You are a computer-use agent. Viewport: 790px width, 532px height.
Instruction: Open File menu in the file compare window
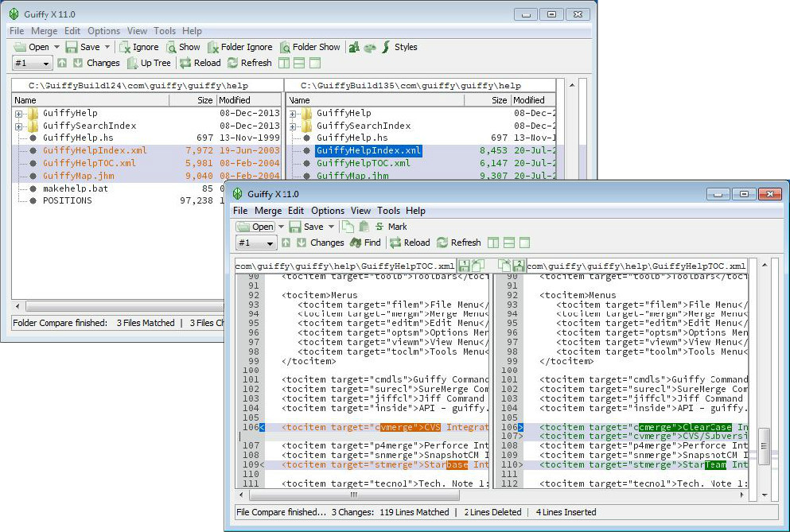pos(240,211)
